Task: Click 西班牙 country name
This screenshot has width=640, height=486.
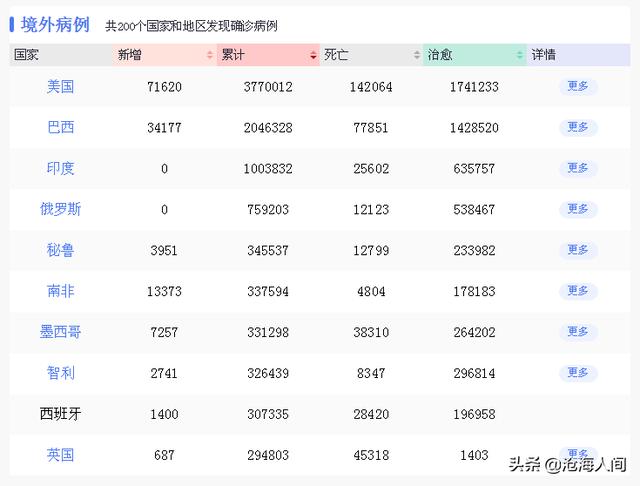Action: pos(60,414)
